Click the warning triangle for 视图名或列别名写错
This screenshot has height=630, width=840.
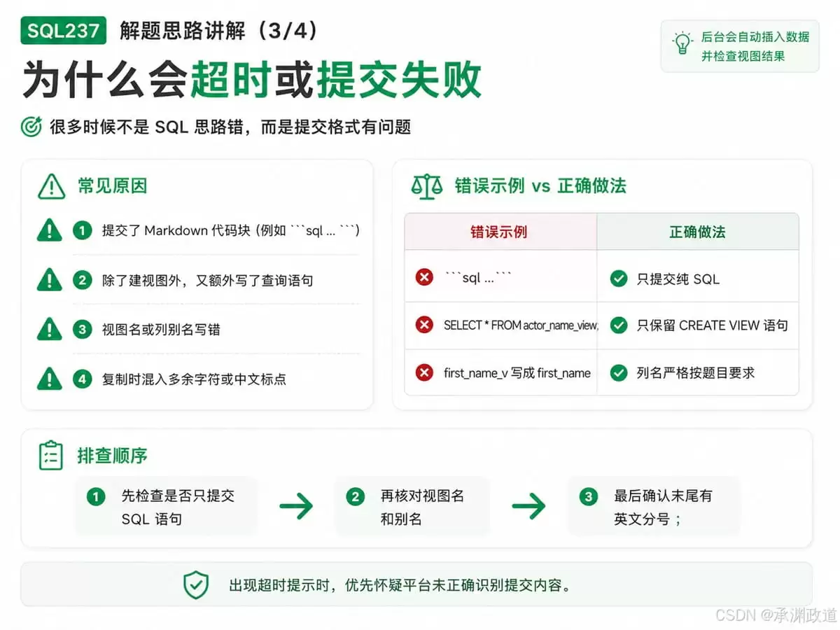pyautogui.click(x=49, y=329)
